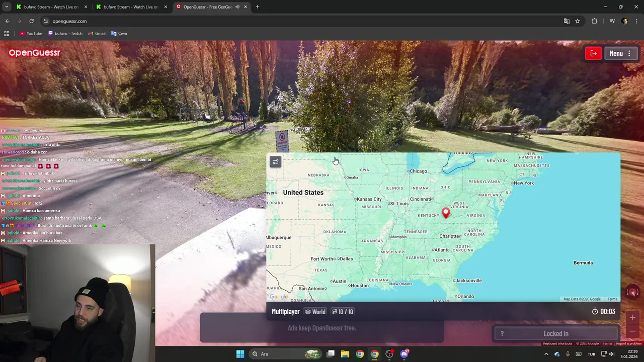Select the OpenGuessr browser tab
This screenshot has width=644, height=362.
pyautogui.click(x=206, y=7)
